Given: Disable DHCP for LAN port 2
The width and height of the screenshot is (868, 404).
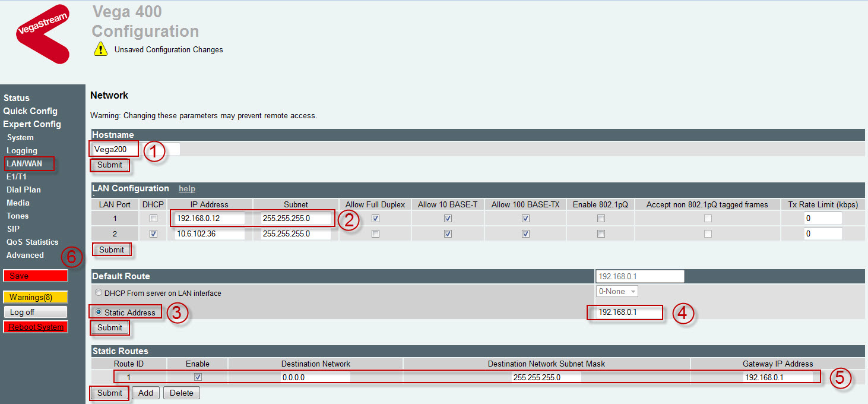Looking at the screenshot, I should [154, 234].
